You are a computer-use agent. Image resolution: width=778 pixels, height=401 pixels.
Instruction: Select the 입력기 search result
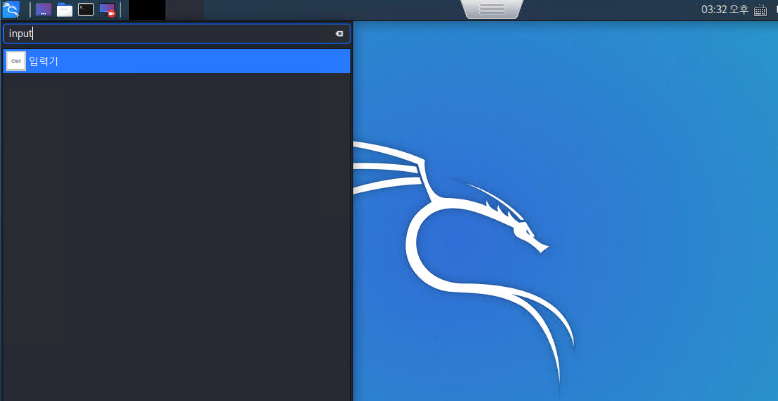point(177,61)
